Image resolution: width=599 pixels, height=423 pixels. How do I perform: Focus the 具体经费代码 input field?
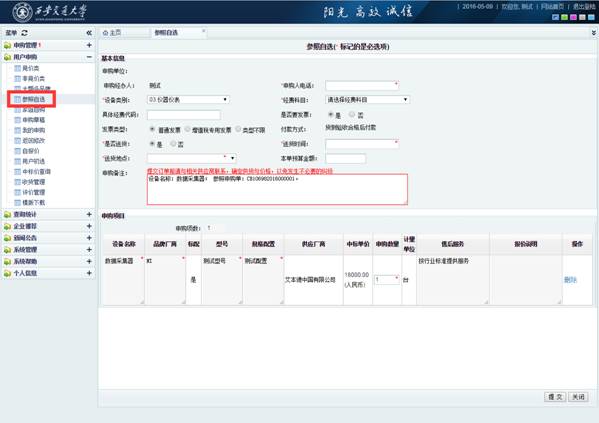click(x=184, y=115)
